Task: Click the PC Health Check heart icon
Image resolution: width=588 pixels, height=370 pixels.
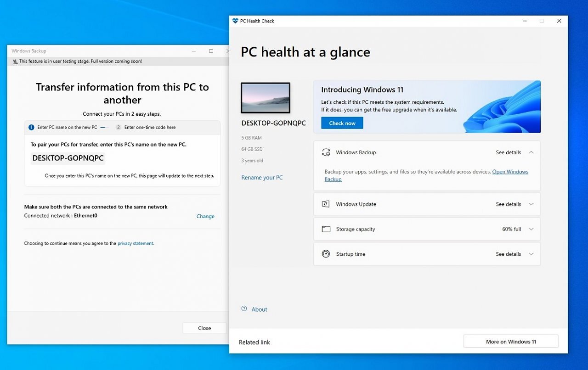Action: (x=235, y=21)
